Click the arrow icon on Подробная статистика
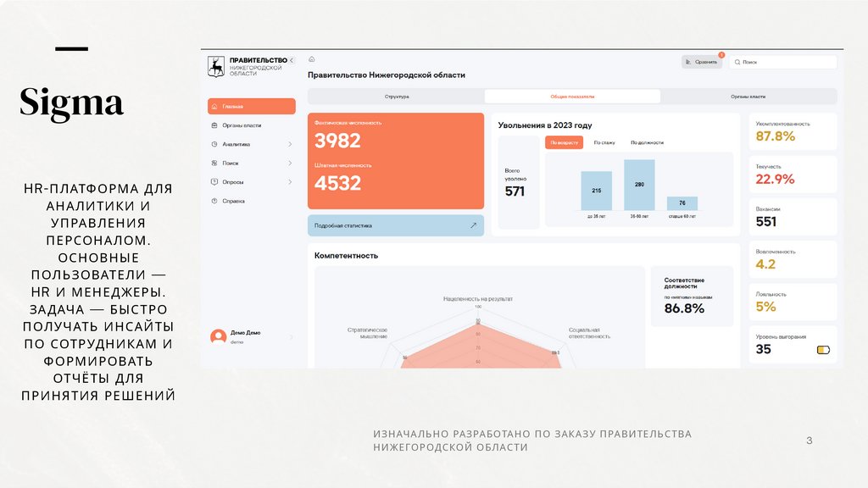 point(473,225)
